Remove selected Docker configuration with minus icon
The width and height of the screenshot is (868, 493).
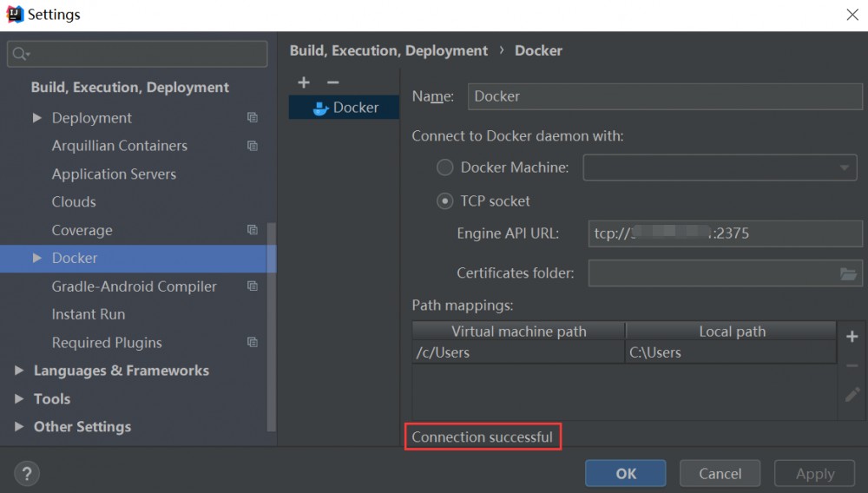tap(332, 82)
